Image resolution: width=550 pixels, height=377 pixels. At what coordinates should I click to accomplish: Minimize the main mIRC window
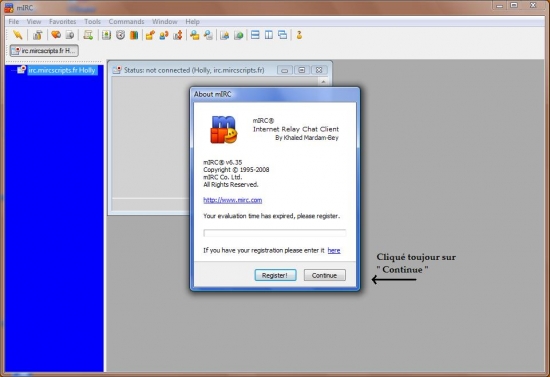500,5
